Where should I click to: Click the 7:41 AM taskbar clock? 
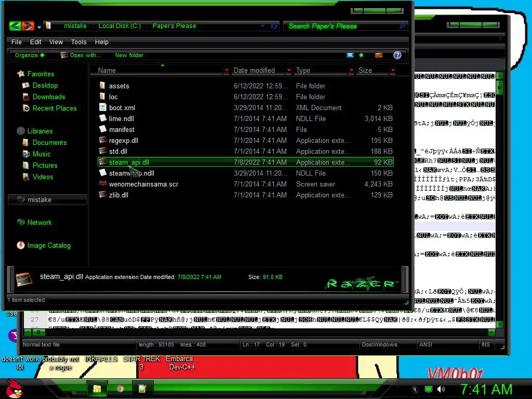[x=486, y=389]
